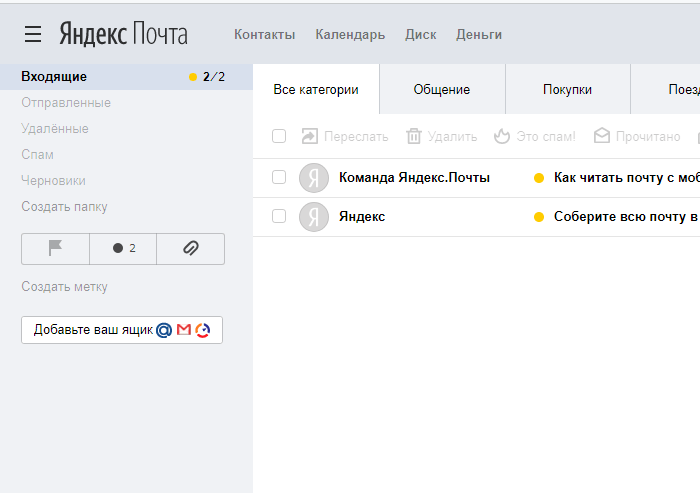700x493 pixels.
Task: Check the Команда Яндекс.Почты message checkbox
Action: [x=279, y=177]
